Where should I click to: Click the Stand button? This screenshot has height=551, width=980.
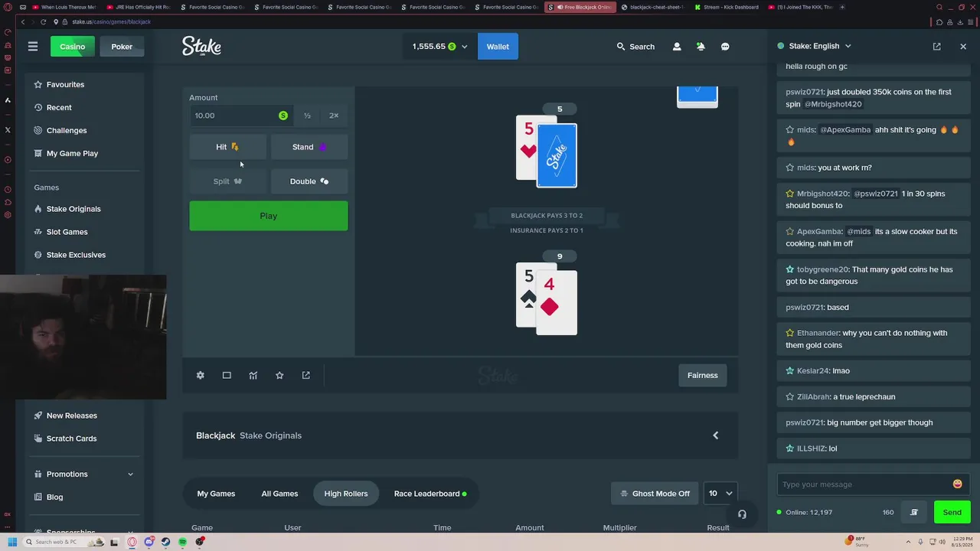tap(309, 147)
